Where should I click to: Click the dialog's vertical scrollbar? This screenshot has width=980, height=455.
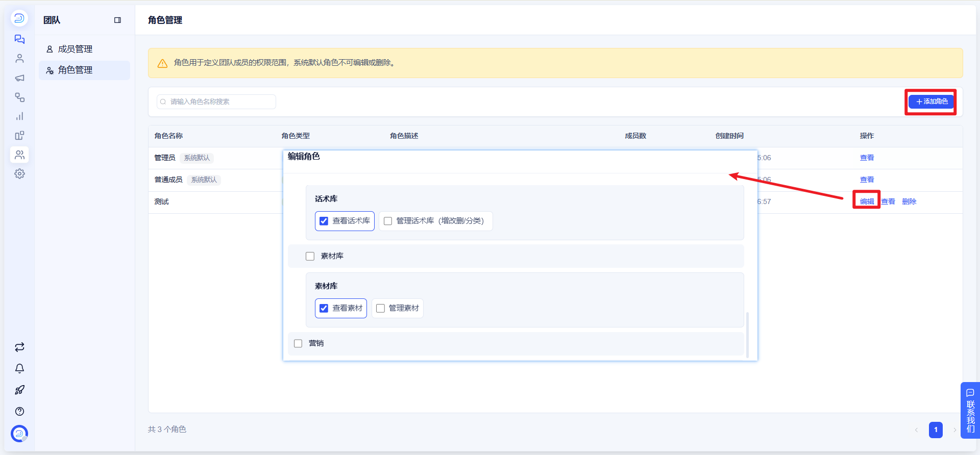[747, 335]
